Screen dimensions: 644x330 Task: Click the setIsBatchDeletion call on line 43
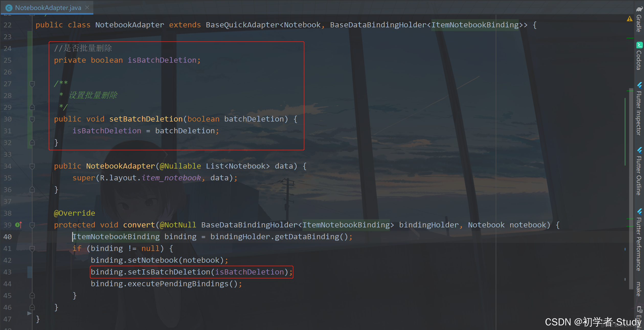click(169, 272)
